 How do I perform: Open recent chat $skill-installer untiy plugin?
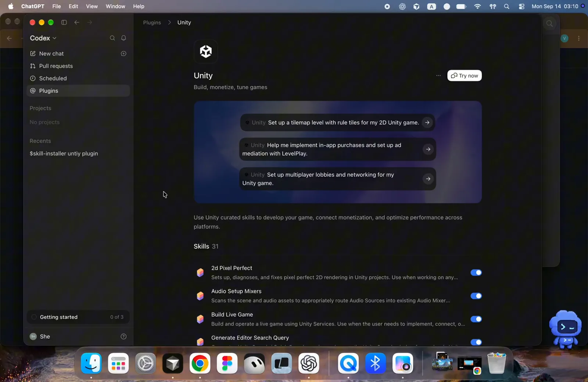[x=64, y=154]
